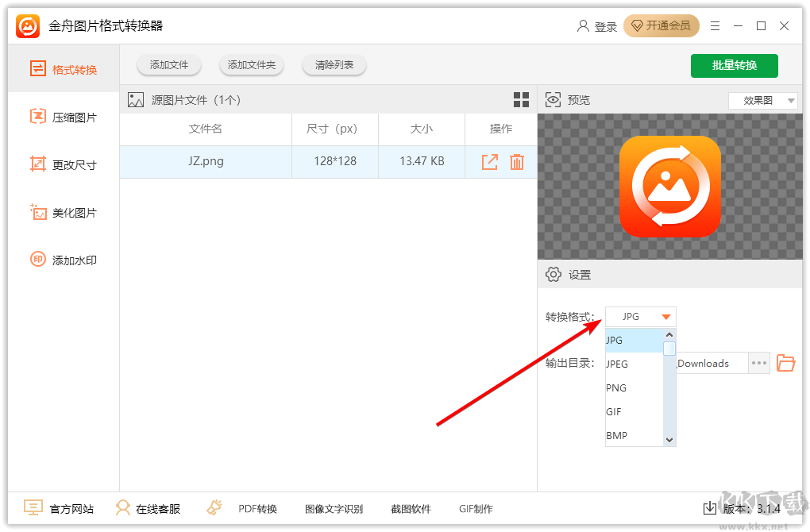Click the 设置 (Settings) gear icon

point(553,274)
